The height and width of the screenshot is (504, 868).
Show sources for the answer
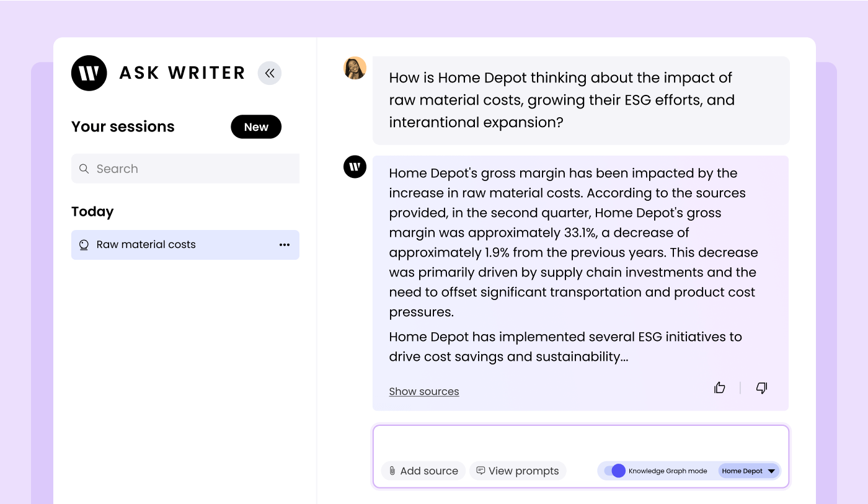[424, 391]
